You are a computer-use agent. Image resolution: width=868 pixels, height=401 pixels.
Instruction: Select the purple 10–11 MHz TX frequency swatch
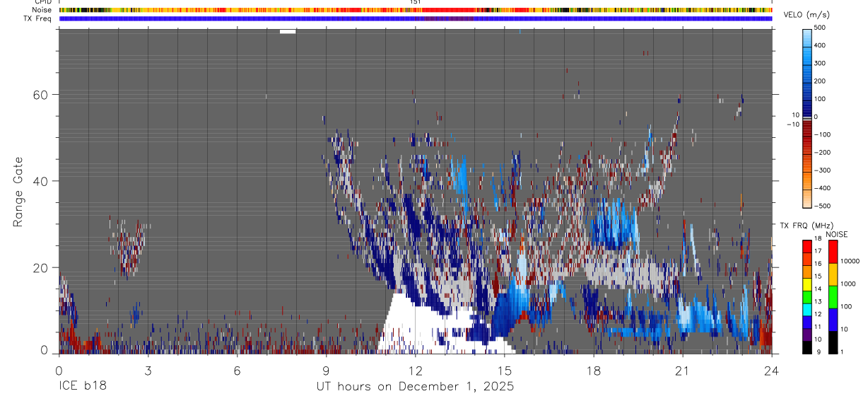point(807,335)
